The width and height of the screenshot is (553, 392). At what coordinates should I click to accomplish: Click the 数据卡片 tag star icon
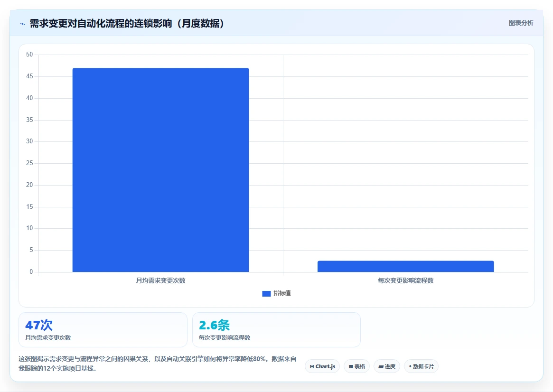pyautogui.click(x=410, y=366)
